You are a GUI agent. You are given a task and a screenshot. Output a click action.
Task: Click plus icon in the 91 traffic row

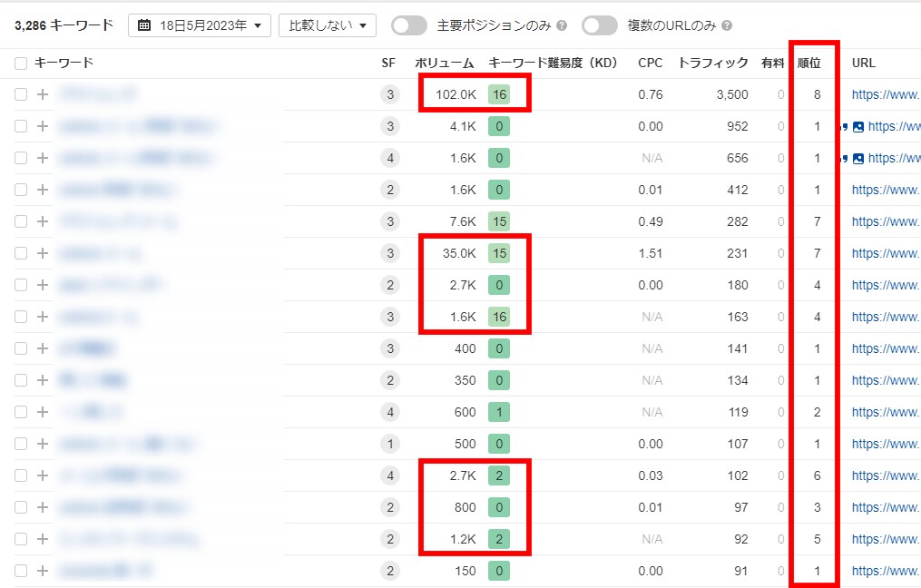pos(43,571)
